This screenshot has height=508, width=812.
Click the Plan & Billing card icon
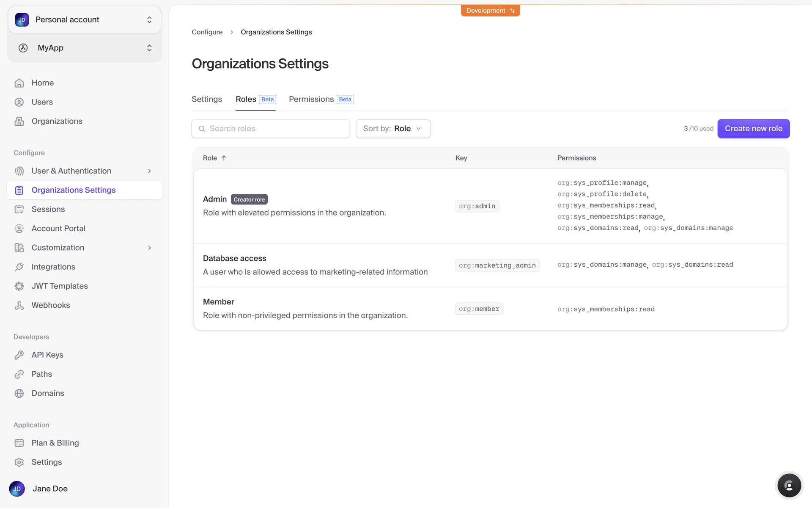(x=19, y=443)
